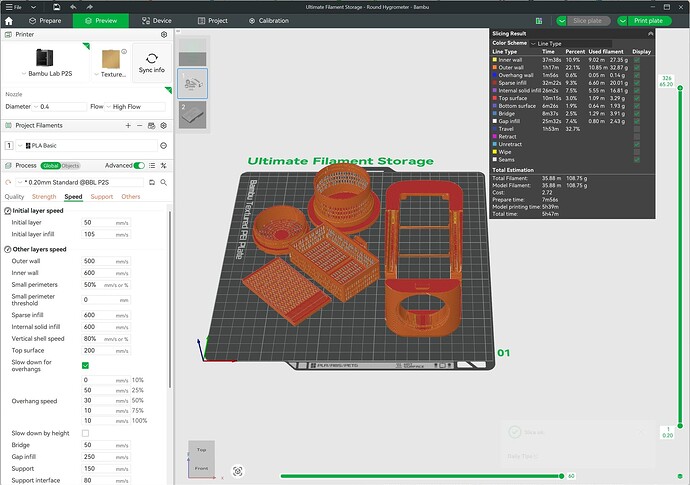Click the Outer wall speed input field

coord(106,261)
